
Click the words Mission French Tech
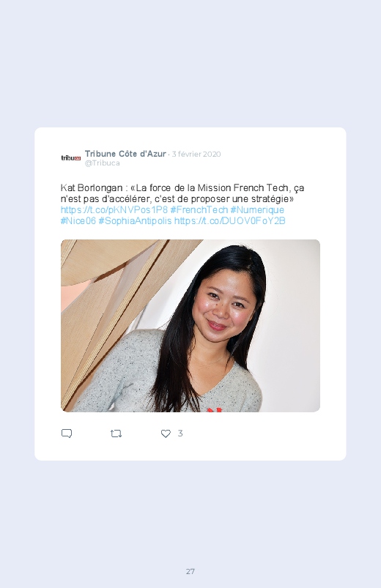(243, 187)
